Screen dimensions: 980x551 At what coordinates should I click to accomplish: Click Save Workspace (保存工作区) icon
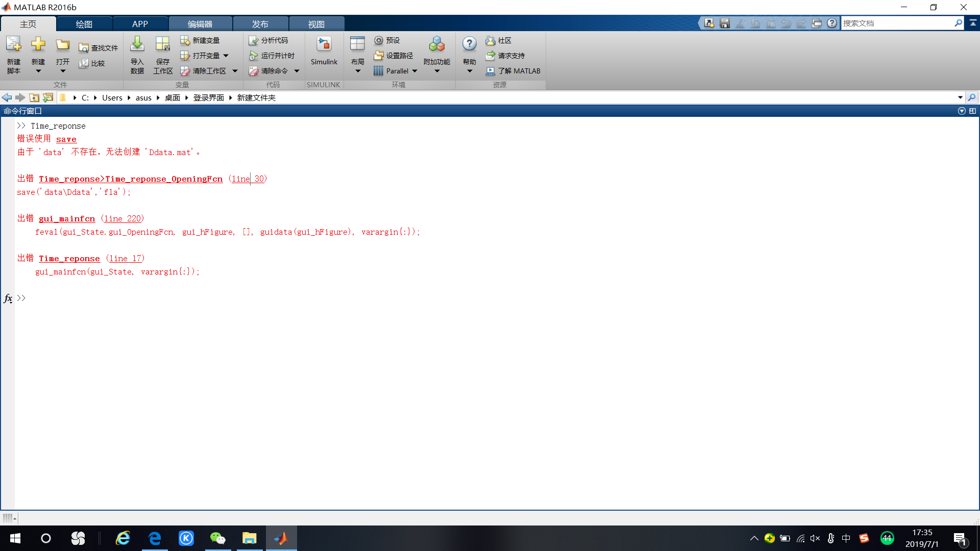tap(163, 45)
